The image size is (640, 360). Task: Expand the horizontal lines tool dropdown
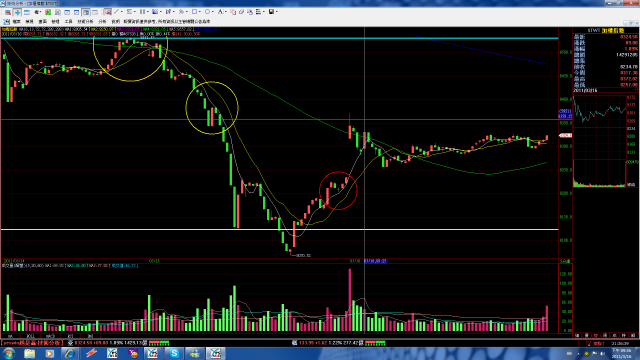click(x=135, y=12)
